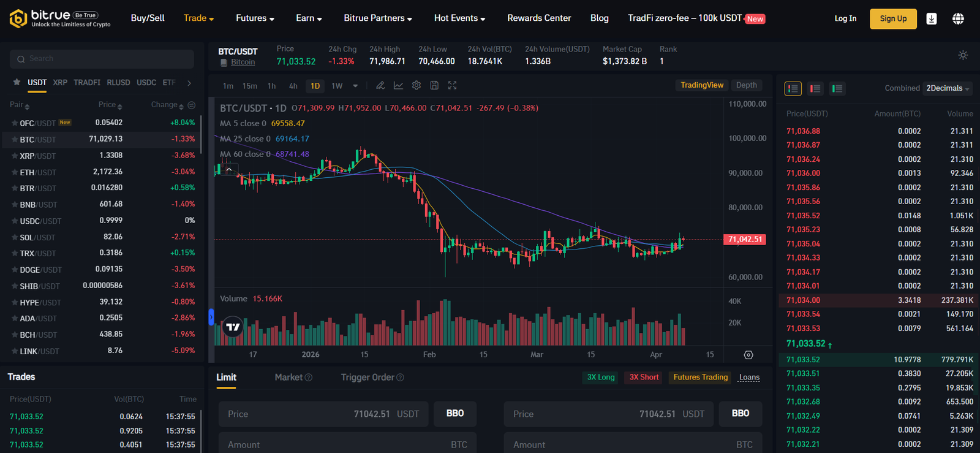Expand the Earn menu
980x453 pixels.
309,18
